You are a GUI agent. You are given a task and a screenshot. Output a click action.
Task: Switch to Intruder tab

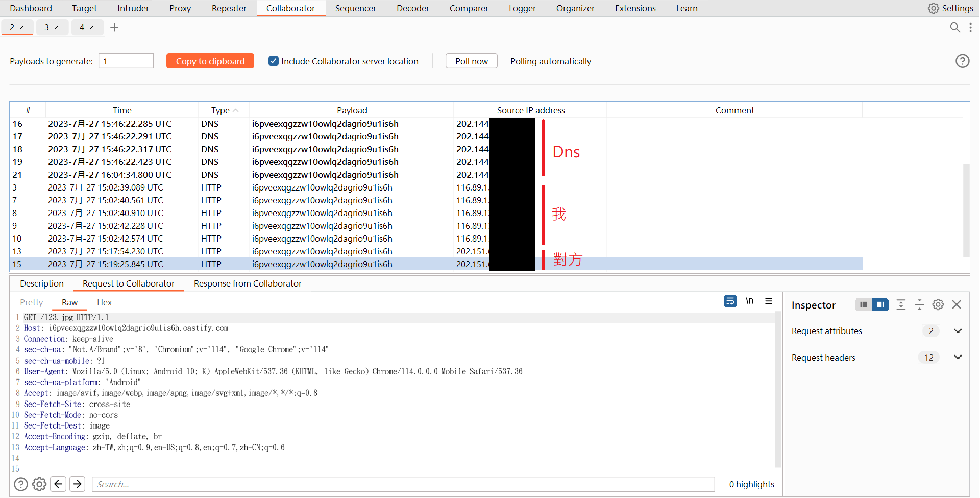(133, 8)
